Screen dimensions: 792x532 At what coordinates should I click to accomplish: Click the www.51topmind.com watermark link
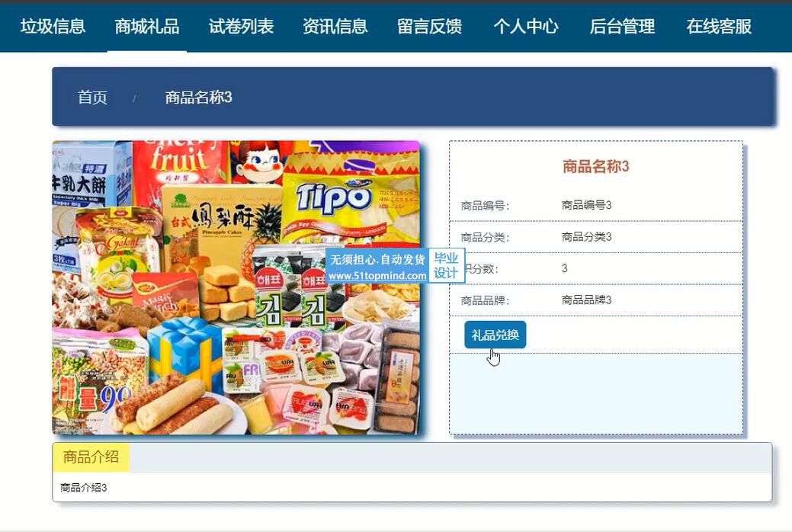377,275
